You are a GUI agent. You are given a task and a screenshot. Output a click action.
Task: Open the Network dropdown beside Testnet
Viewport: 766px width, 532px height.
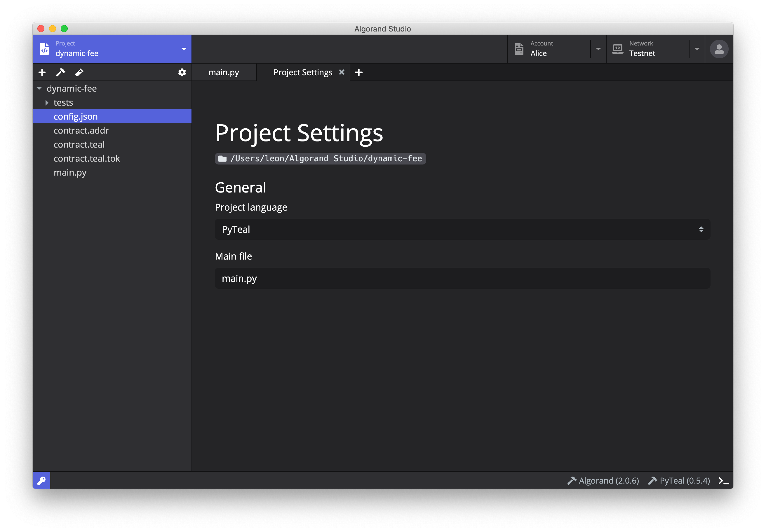tap(697, 49)
